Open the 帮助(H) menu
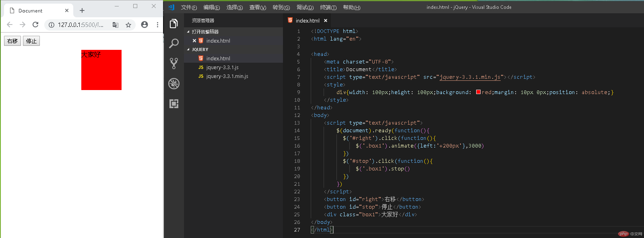The image size is (644, 238). [351, 7]
